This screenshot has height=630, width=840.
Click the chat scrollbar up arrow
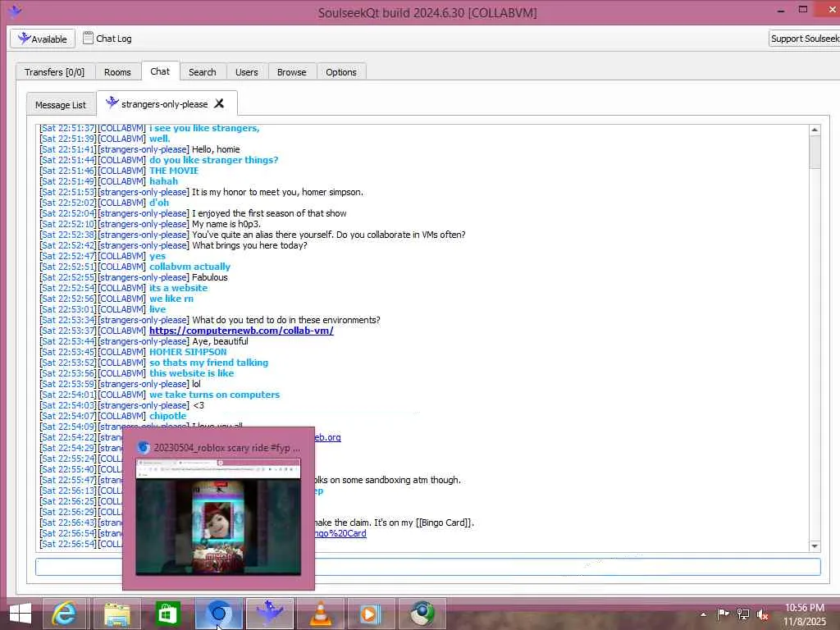tap(815, 130)
